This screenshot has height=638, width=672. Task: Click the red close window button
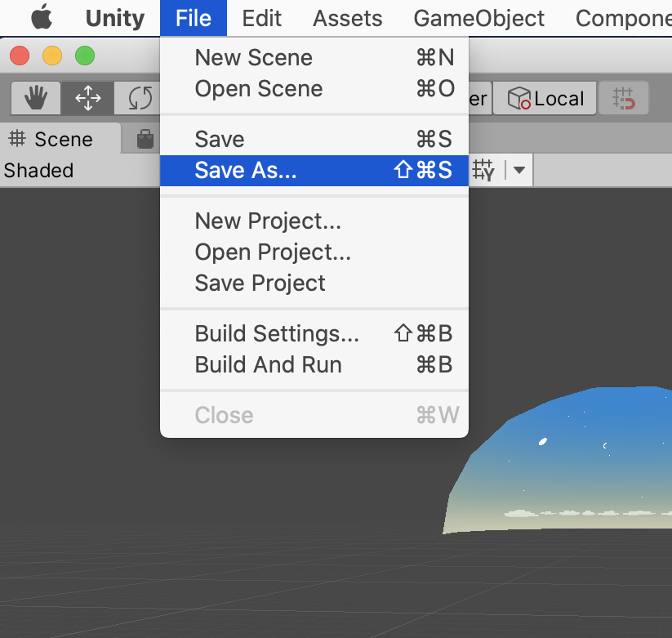click(x=20, y=56)
